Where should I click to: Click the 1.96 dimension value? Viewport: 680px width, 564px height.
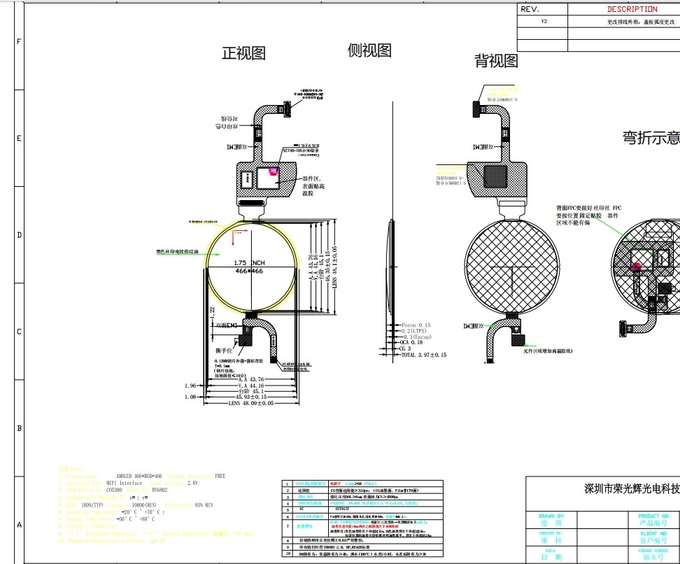point(190,385)
